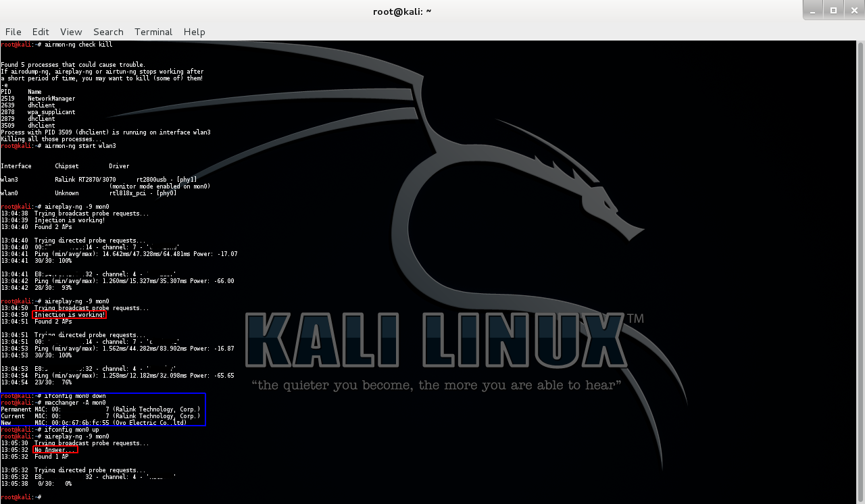Click '(monitor mode enabled on mon0)'
The width and height of the screenshot is (865, 504).
coord(159,186)
